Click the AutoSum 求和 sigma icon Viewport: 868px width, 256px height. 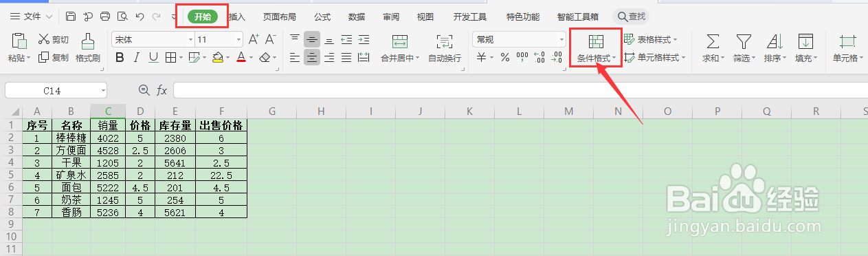point(713,41)
